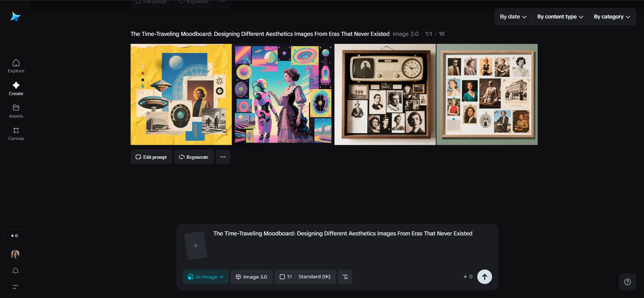Open the Canvas workspace

(x=16, y=134)
